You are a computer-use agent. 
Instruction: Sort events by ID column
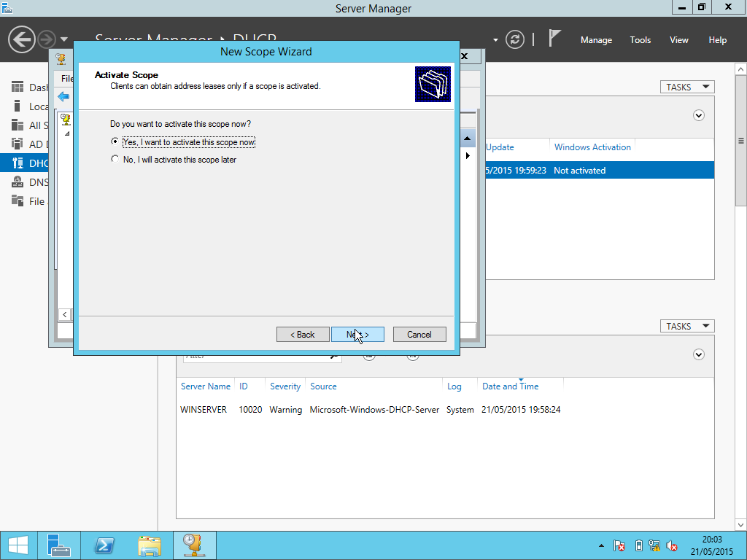click(244, 386)
